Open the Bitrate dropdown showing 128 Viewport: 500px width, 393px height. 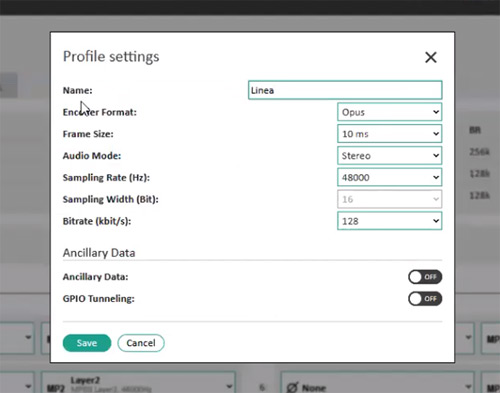coord(389,221)
